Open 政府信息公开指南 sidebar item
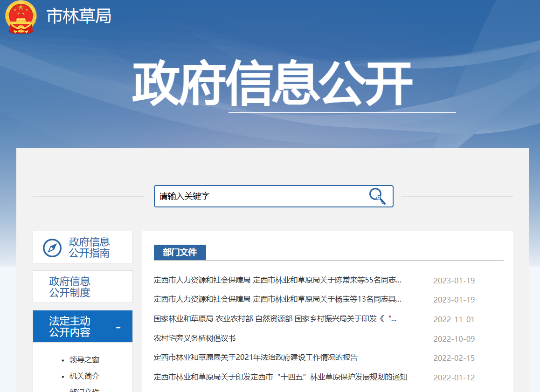540x392 pixels. point(89,248)
